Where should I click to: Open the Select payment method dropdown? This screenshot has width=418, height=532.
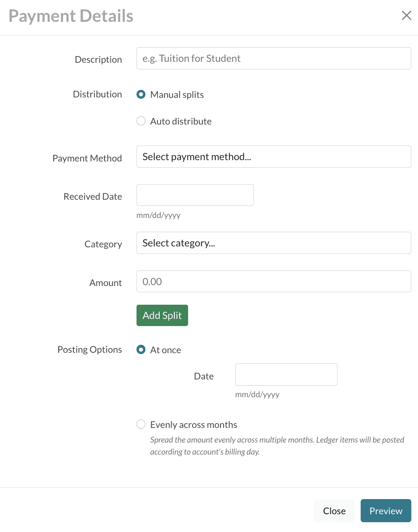tap(273, 157)
